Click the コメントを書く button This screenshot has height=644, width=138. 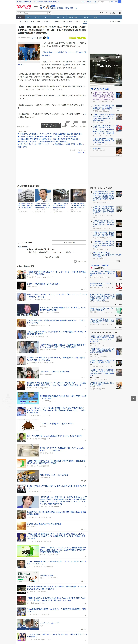[69, 242]
